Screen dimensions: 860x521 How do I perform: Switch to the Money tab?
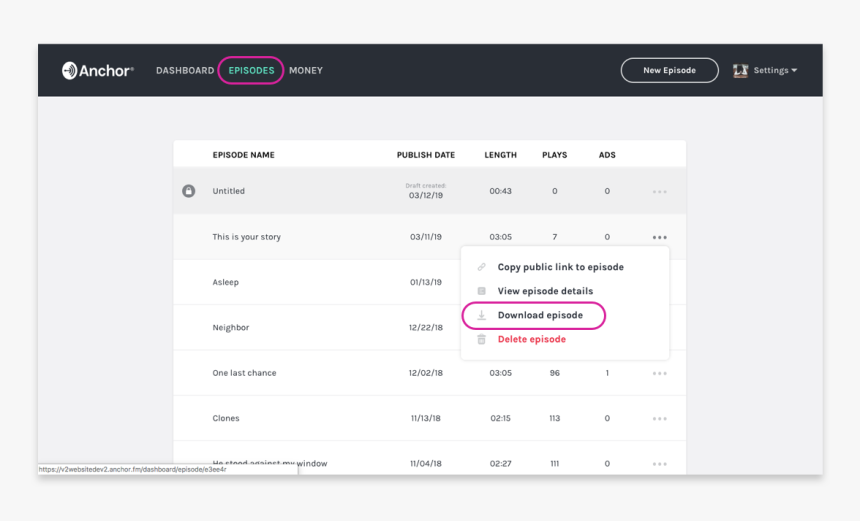[306, 71]
